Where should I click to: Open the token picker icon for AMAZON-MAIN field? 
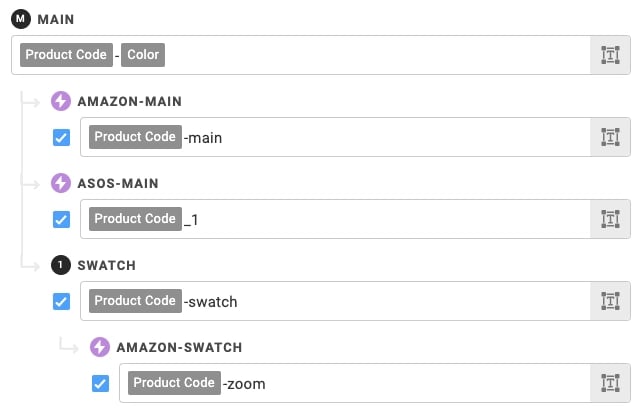point(610,137)
